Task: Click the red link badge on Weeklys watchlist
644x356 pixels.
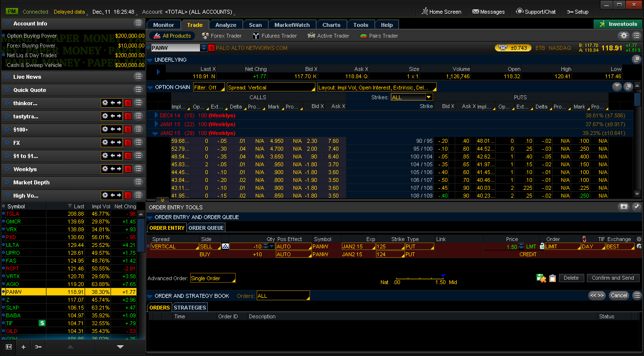Action: [x=128, y=169]
